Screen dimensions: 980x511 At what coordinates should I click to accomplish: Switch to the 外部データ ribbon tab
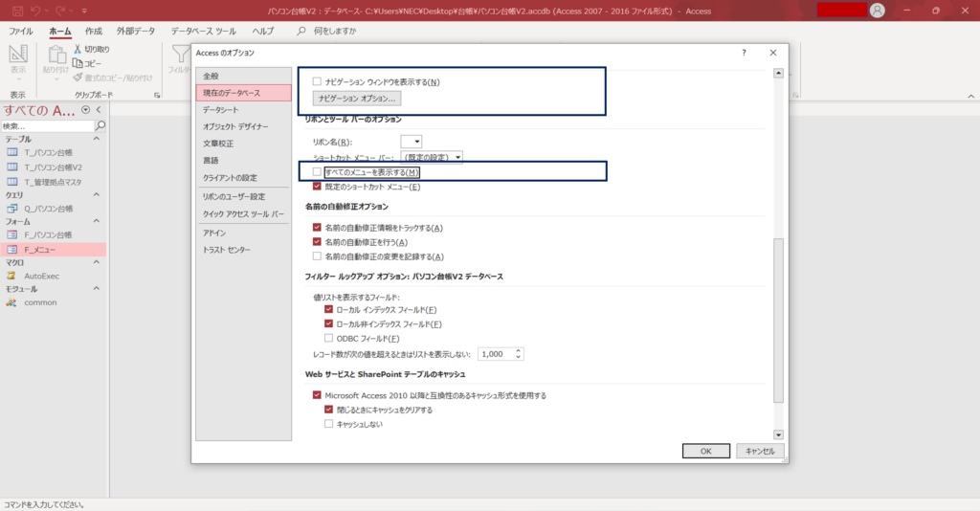tap(136, 31)
